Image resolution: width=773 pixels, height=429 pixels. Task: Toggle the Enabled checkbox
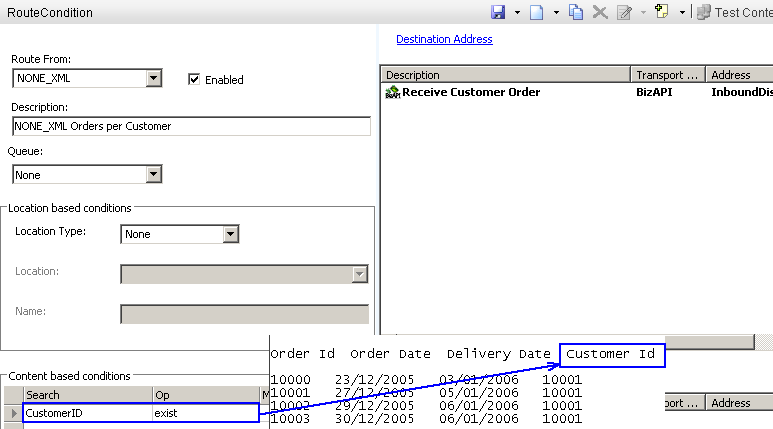coord(194,79)
